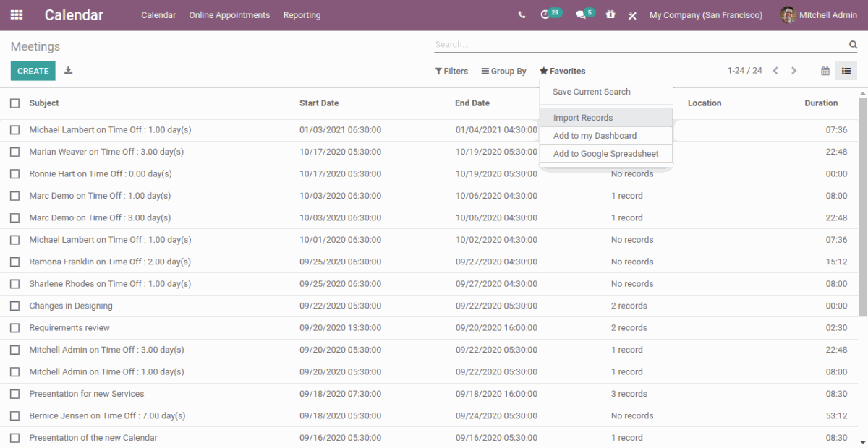This screenshot has width=868, height=448.
Task: Switch to list view icon
Action: pyautogui.click(x=846, y=71)
